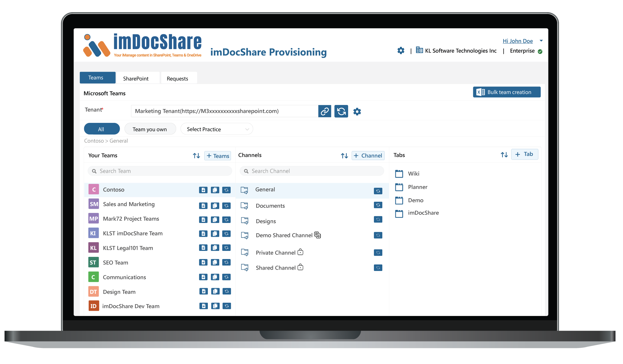Open the header settings gear icon
The width and height of the screenshot is (623, 364).
click(x=401, y=50)
